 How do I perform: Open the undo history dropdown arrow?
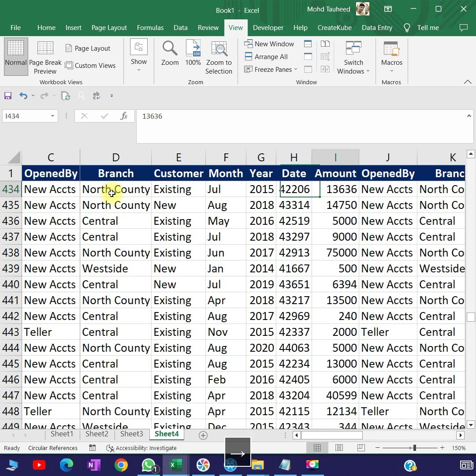click(33, 96)
